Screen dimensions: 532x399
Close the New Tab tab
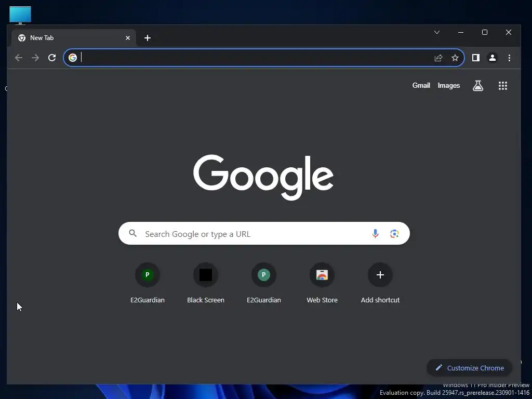pos(128,38)
